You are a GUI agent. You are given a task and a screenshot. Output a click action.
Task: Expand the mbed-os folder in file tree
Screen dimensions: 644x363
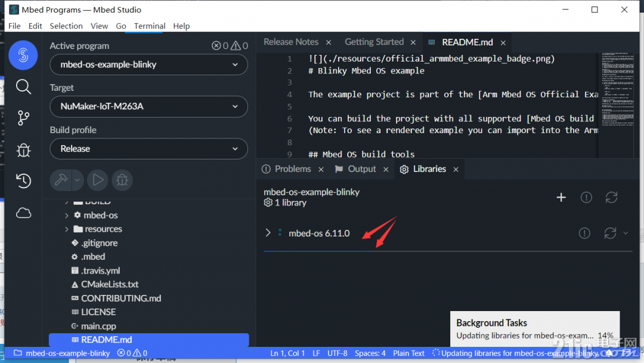(x=67, y=216)
